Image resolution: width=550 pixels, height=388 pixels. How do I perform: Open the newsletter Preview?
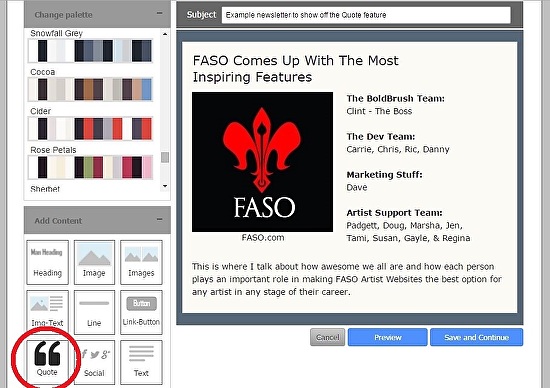pos(388,337)
